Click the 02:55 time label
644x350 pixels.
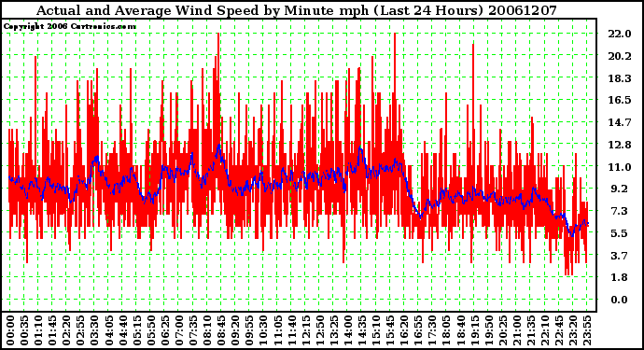coord(80,330)
